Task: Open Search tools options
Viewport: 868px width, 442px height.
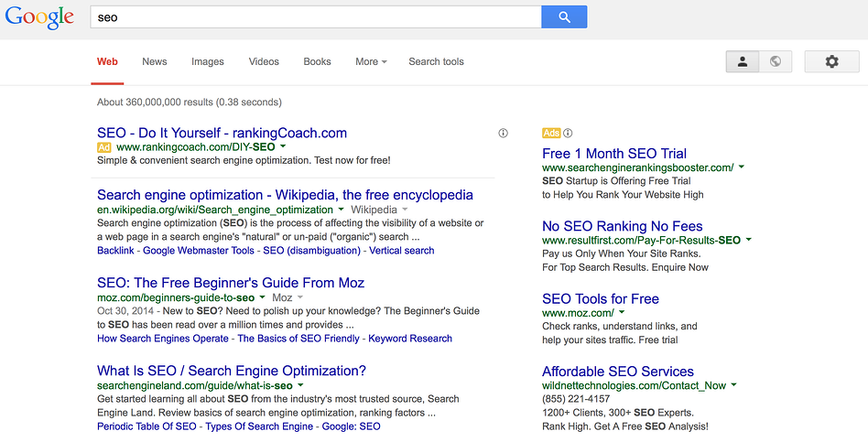Action: [x=436, y=61]
